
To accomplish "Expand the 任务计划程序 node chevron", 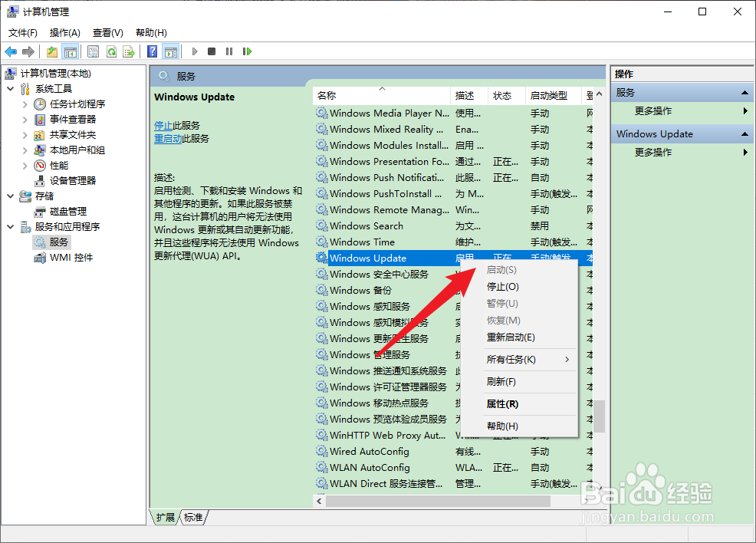I will click(x=25, y=104).
